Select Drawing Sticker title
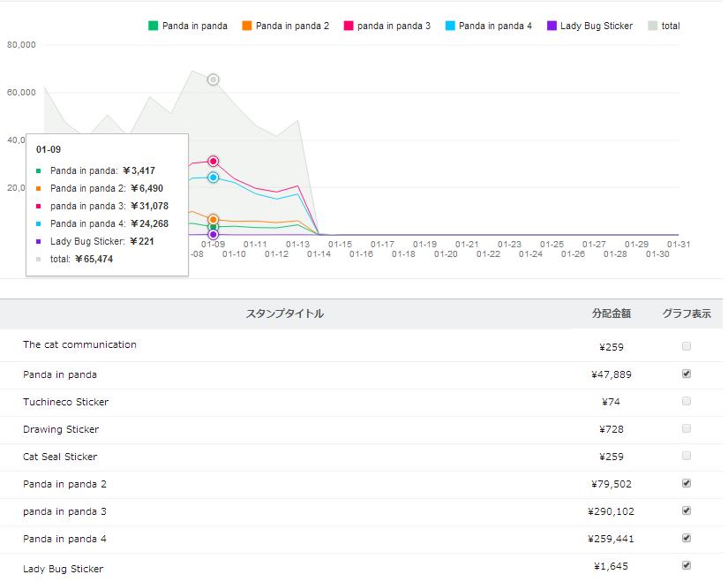The image size is (728, 582). (x=61, y=429)
